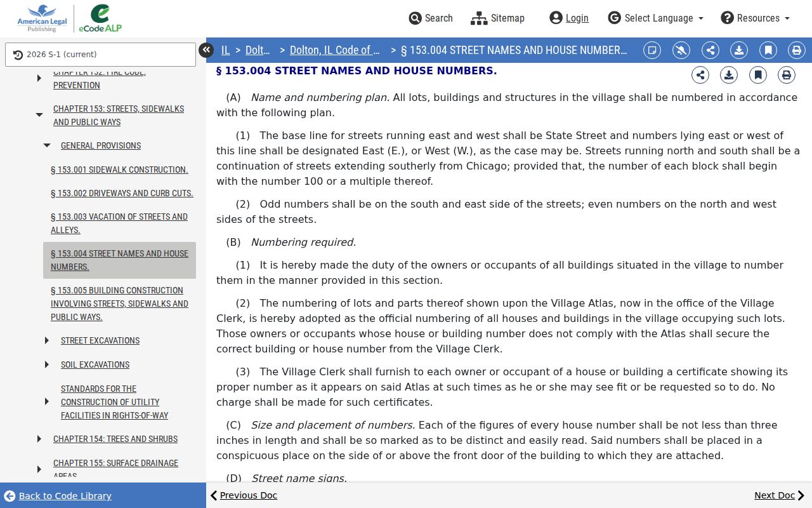The width and height of the screenshot is (812, 508).
Task: Click the annotations note icon in blue toolbar
Action: 652,50
